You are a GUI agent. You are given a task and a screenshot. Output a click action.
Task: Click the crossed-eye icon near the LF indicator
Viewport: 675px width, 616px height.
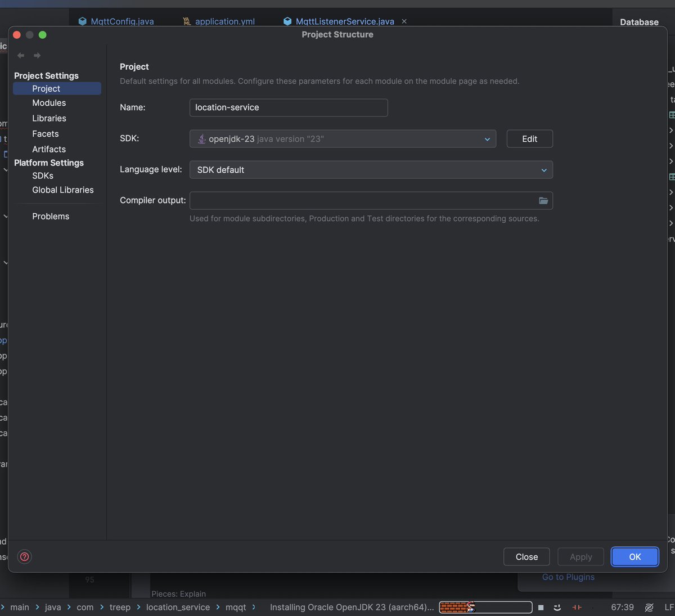649,607
